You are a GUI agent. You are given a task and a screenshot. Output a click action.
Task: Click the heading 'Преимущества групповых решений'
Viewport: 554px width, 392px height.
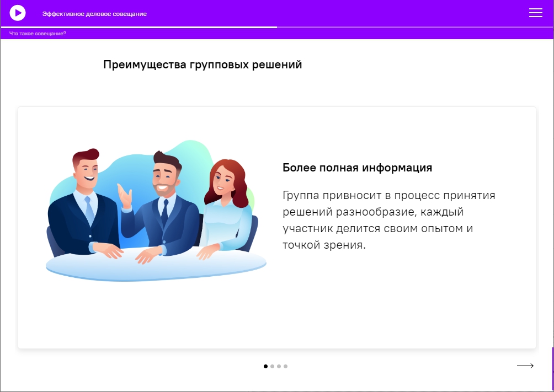(x=203, y=65)
